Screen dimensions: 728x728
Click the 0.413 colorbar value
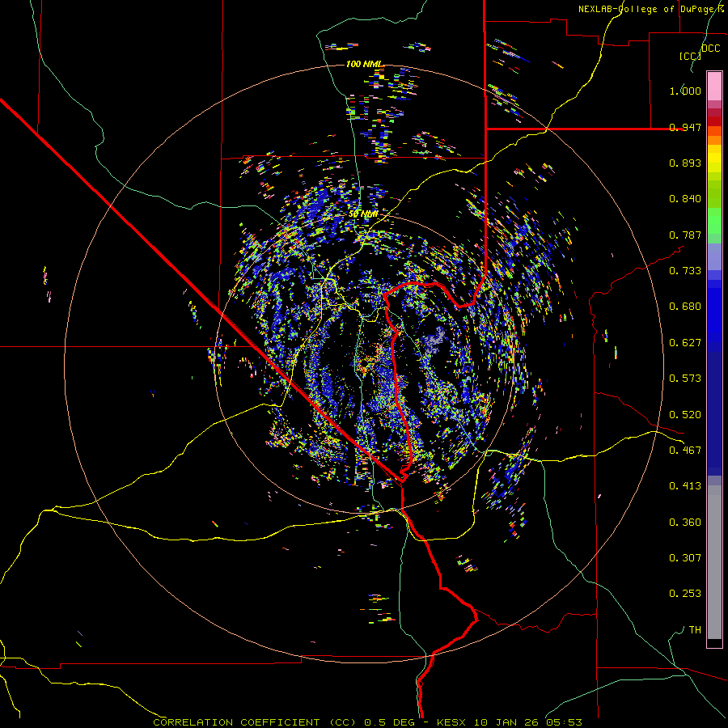pos(685,485)
